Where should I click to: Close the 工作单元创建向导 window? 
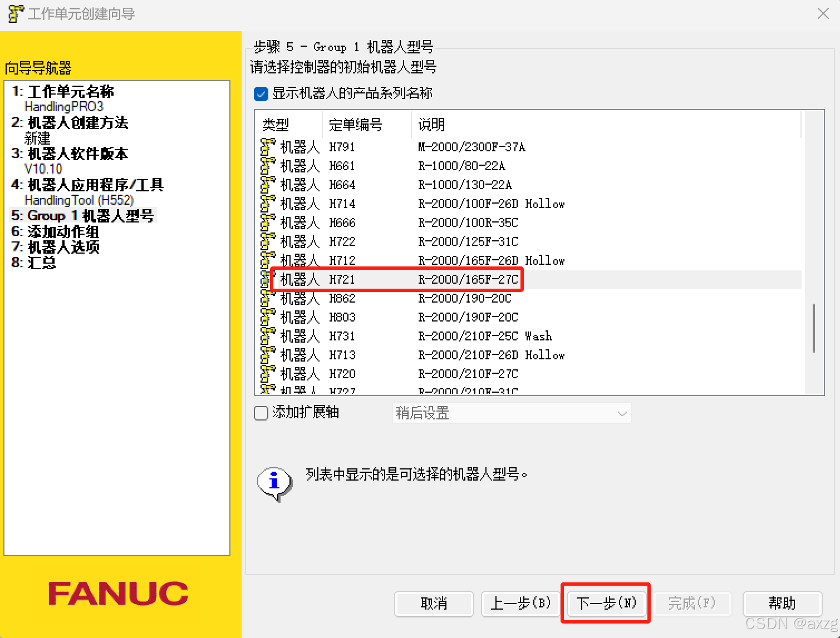tap(823, 13)
